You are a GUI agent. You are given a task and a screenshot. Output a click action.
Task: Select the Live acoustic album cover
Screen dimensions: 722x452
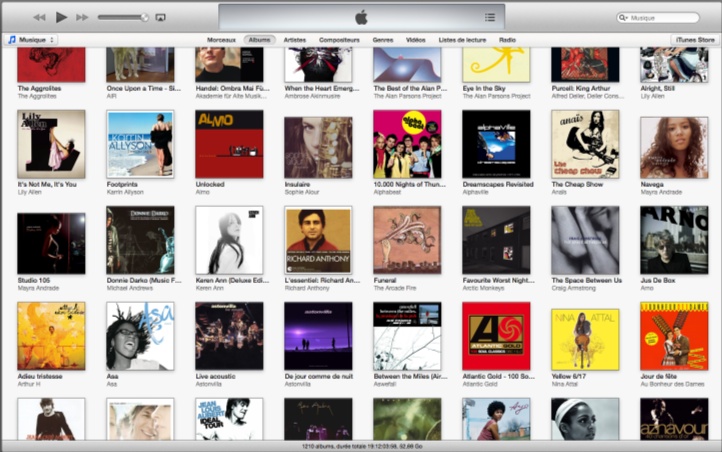tap(229, 336)
